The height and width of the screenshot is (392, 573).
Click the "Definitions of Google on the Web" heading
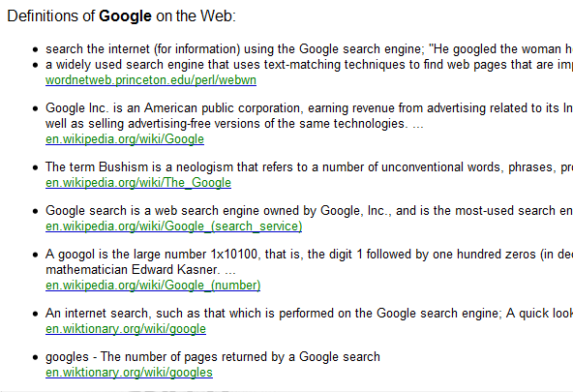pos(122,16)
